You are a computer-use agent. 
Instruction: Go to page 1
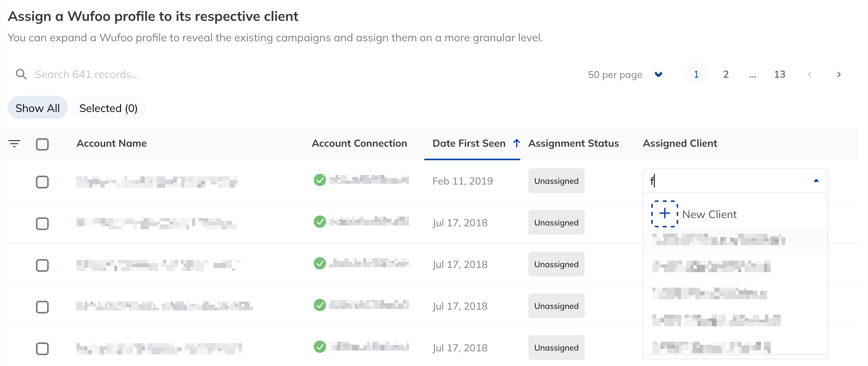[696, 74]
